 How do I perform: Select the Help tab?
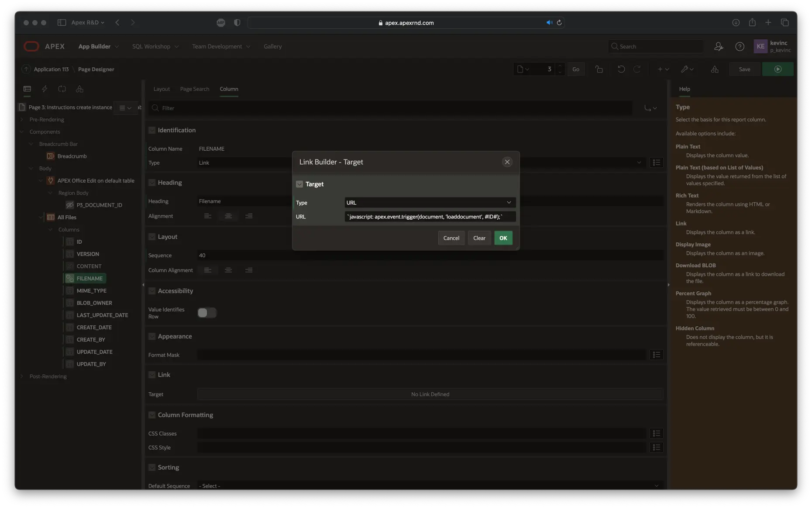[x=685, y=89]
